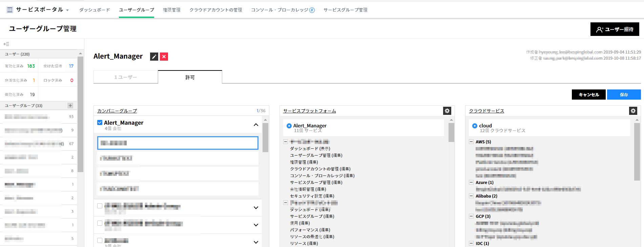Uncheck the Alert_Manager company group checkbox
Viewport: 644px width, 247px height.
[x=100, y=123]
